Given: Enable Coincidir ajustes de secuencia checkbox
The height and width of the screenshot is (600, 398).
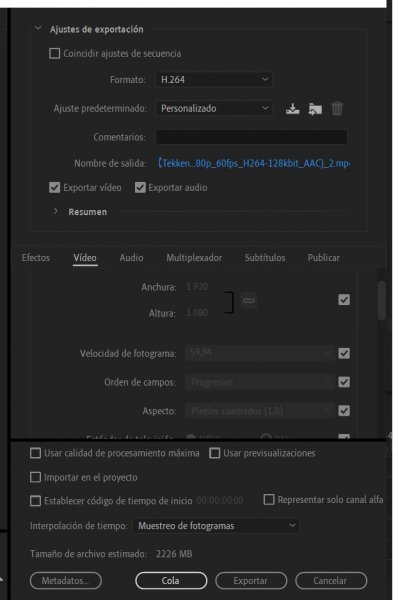Looking at the screenshot, I should pos(55,53).
